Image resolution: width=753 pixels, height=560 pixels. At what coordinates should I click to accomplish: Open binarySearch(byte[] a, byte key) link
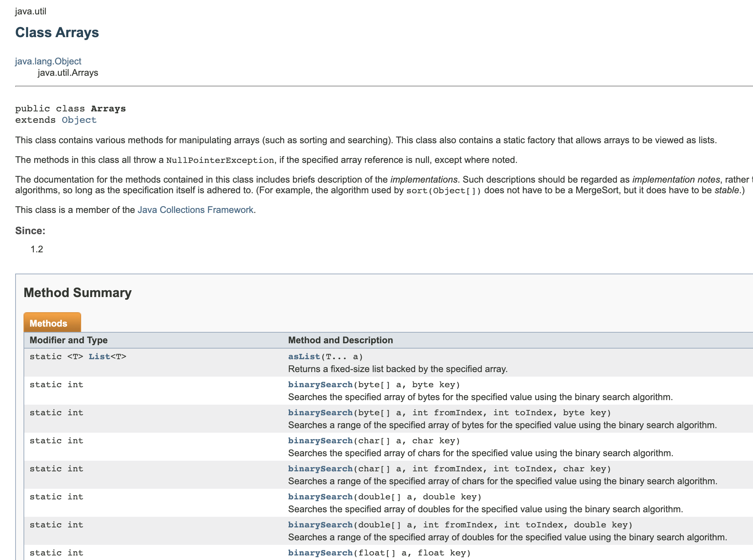[x=320, y=385]
